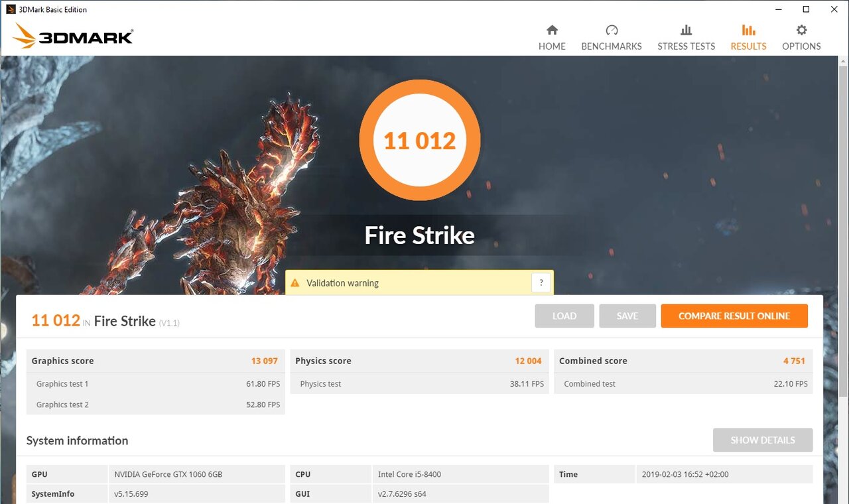Click Combined test 22.10 FPS value
This screenshot has width=849, height=504.
(x=792, y=384)
